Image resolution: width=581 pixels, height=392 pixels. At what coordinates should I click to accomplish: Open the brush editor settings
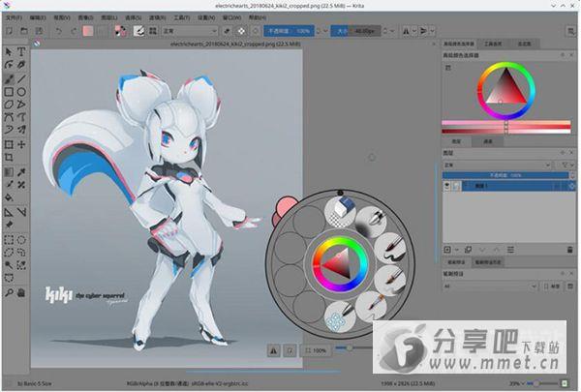(x=138, y=31)
